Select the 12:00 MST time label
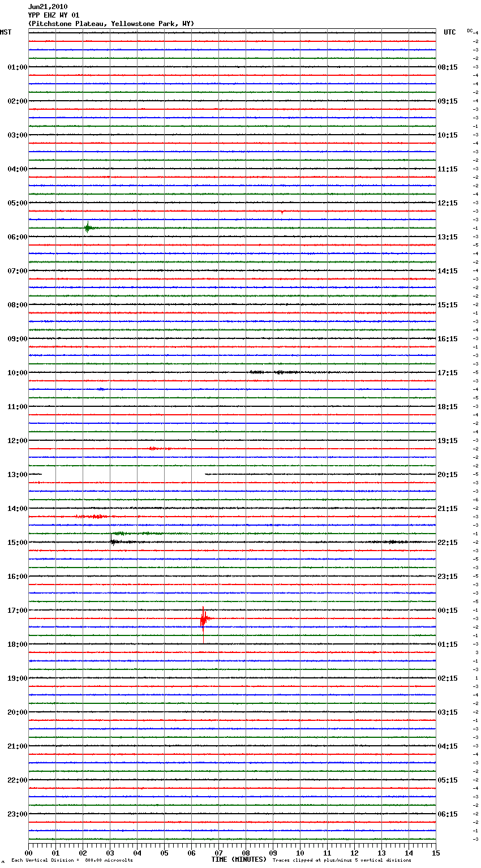This screenshot has height=868, width=481. (18, 441)
